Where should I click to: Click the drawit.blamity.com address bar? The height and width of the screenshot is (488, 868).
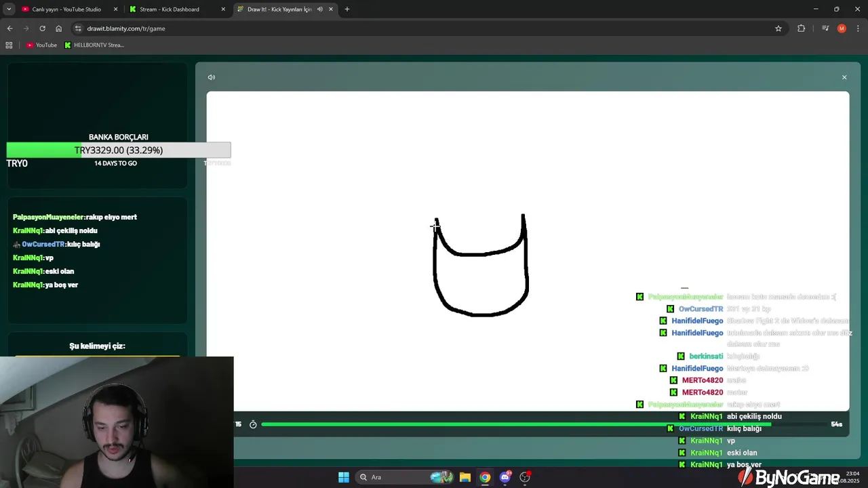coord(427,28)
